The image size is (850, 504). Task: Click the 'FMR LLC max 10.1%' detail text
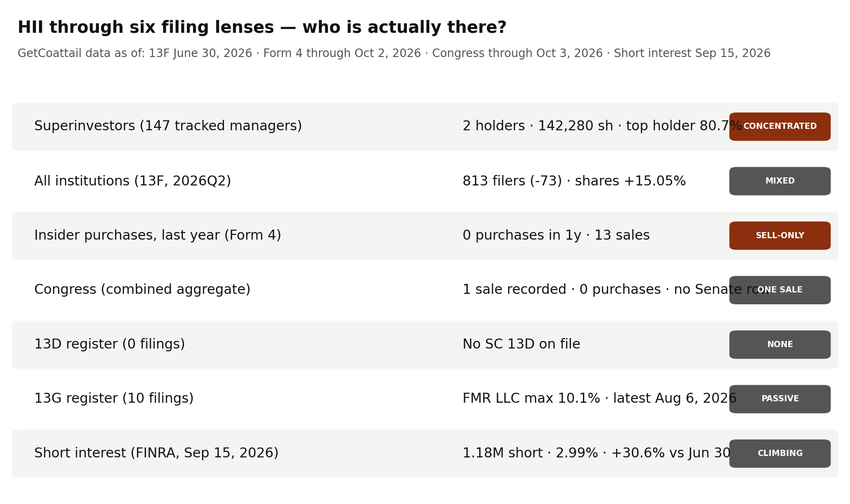click(x=531, y=399)
